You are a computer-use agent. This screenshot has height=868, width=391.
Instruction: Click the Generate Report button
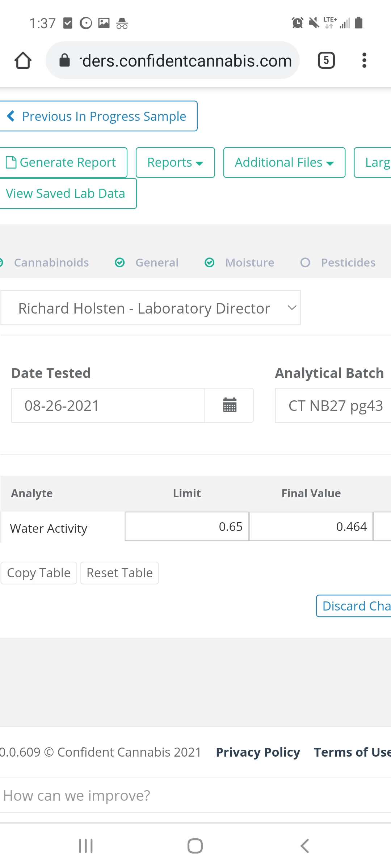[x=62, y=163]
